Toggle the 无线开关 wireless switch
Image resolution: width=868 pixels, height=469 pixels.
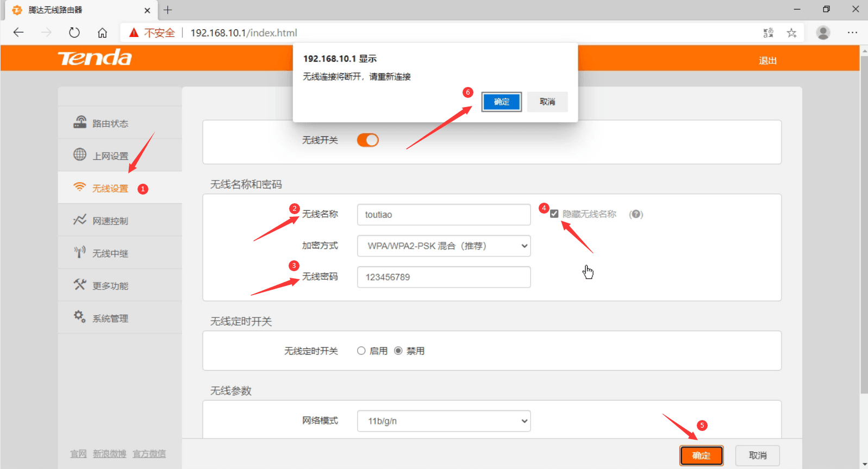[367, 140]
